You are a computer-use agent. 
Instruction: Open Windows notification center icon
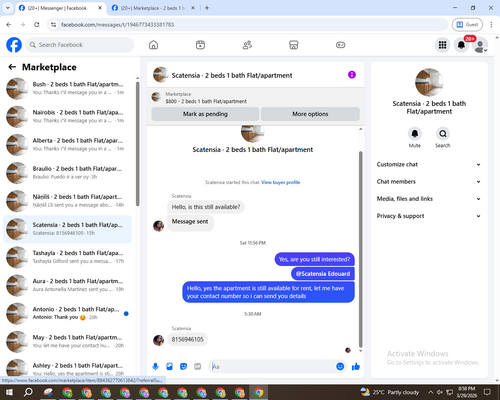point(487,392)
